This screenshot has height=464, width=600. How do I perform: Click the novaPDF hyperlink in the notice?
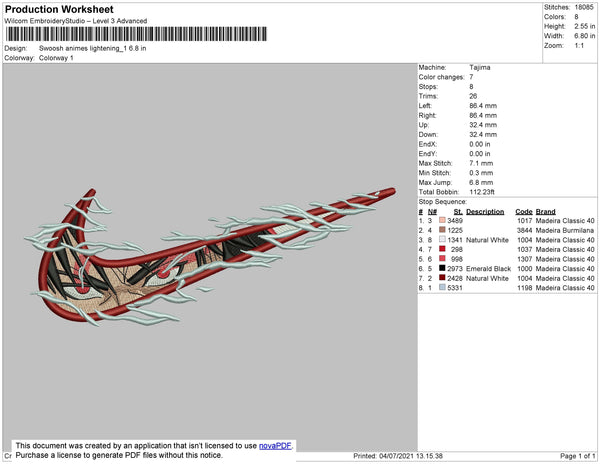(x=275, y=446)
